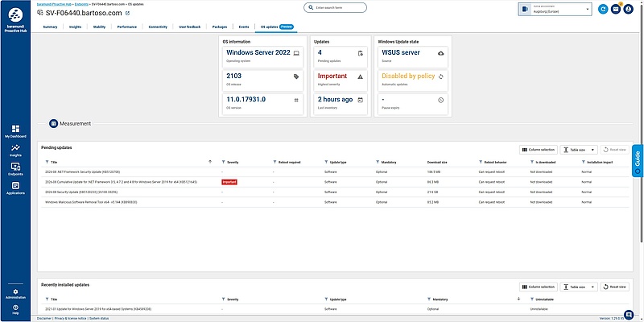The width and height of the screenshot is (644, 322).
Task: Open Help in the sidebar
Action: pos(15,309)
